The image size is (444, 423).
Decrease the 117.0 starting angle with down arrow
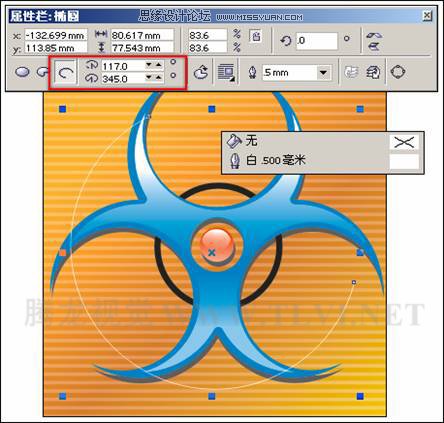pos(149,65)
